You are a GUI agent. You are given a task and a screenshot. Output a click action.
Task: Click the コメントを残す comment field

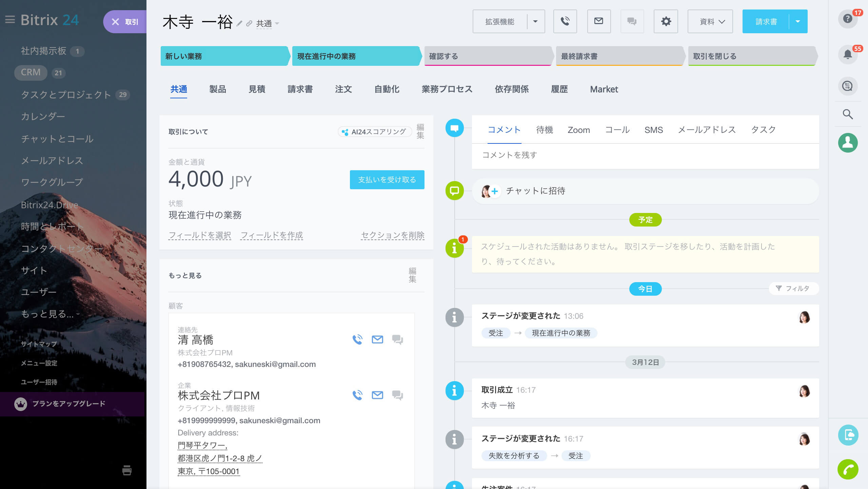[644, 155]
